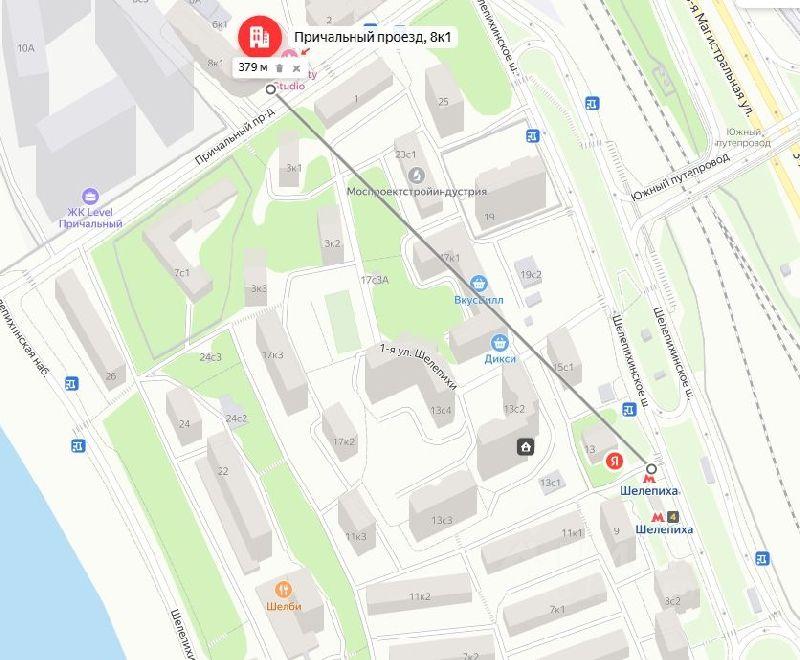800x660 pixels.
Task: Open the red Яндекс office marker
Action: (614, 461)
